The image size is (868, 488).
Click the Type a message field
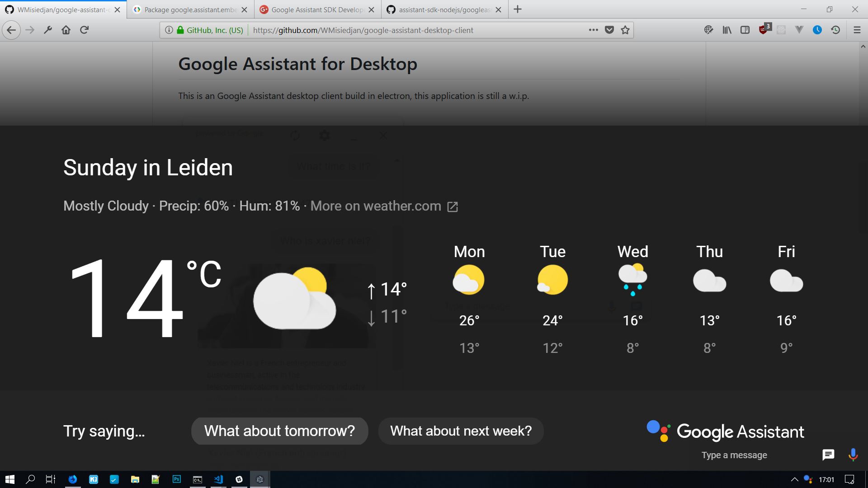point(750,455)
